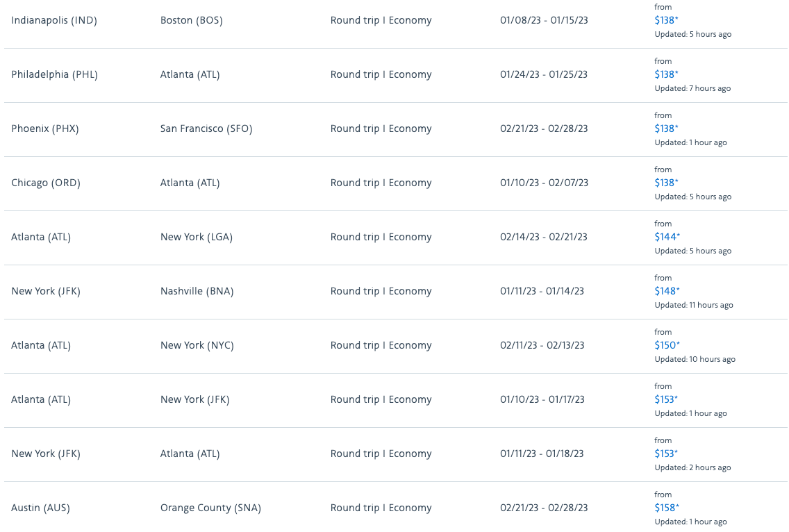
Task: Click the Indianapolis (IND) origin cell
Action: pyautogui.click(x=54, y=20)
